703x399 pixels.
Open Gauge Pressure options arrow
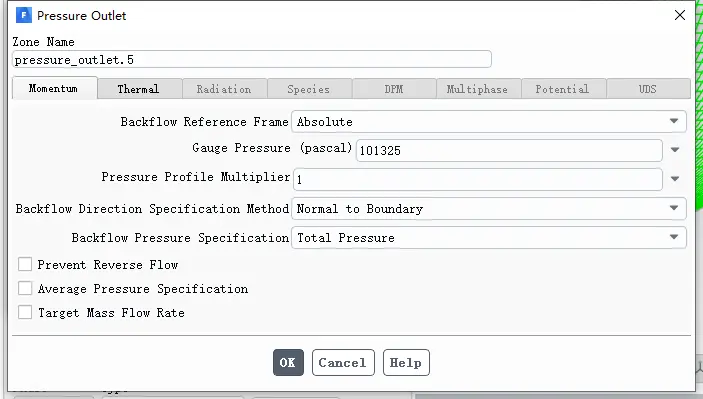[x=675, y=150]
